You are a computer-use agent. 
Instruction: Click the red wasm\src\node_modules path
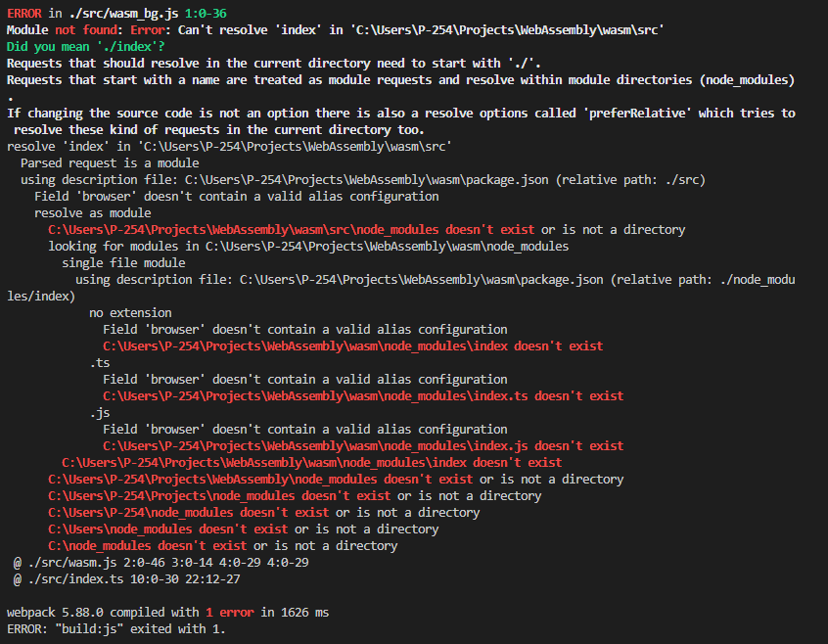coord(244,230)
